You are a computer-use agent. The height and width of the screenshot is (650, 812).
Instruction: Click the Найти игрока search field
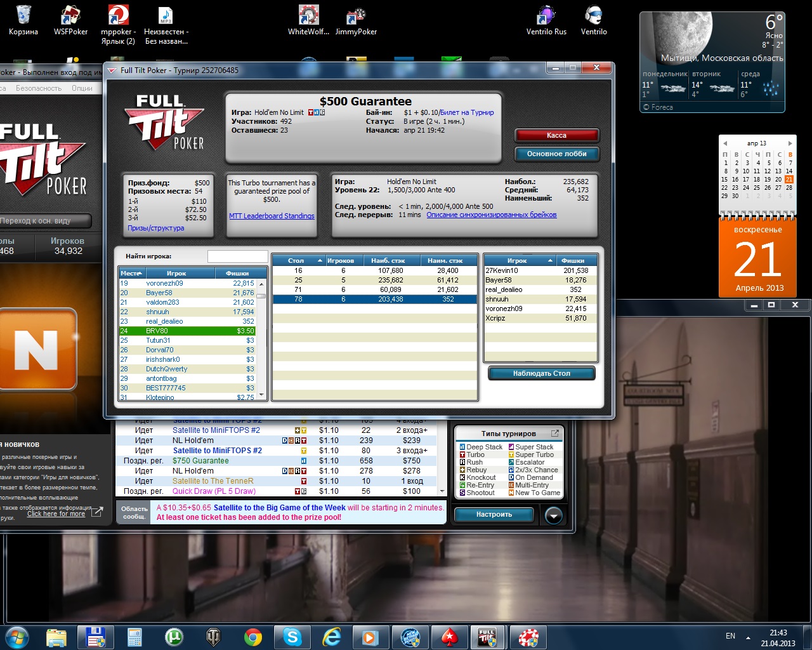(x=237, y=256)
